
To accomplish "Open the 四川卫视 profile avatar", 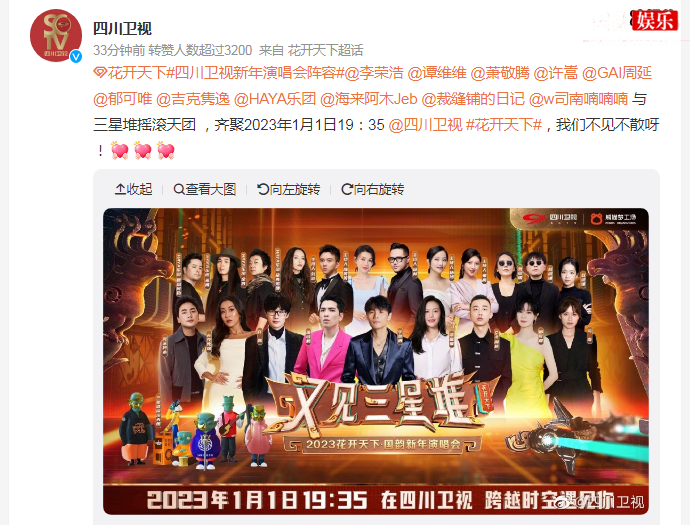I will [x=56, y=36].
